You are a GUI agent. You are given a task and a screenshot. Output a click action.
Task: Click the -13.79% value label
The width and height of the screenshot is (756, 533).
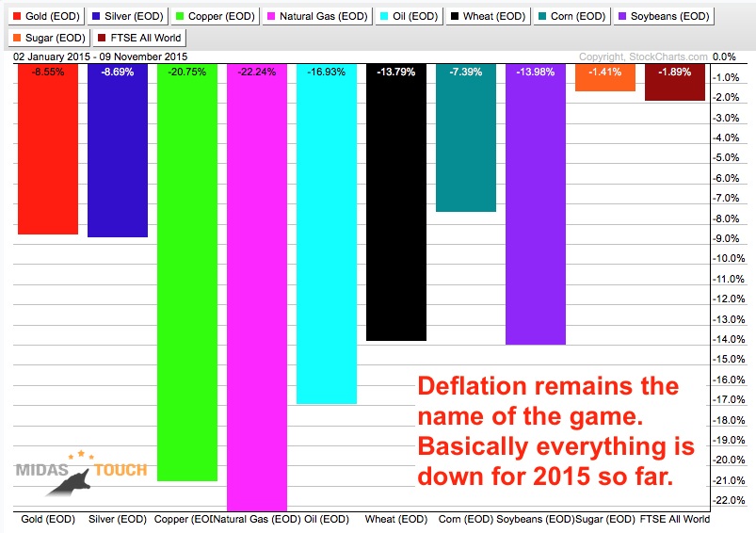[x=396, y=72]
